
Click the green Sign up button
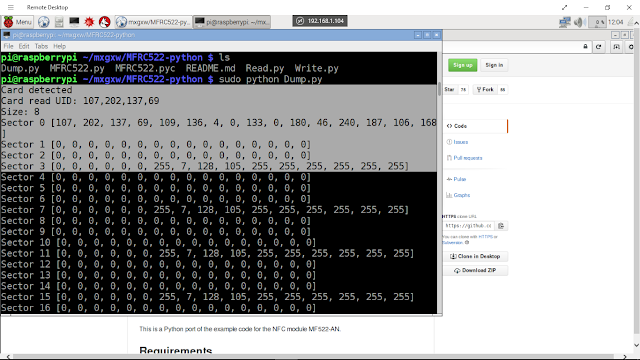coord(462,65)
